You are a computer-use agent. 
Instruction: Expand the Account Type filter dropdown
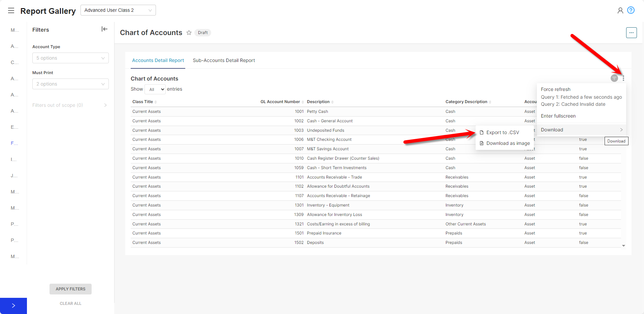(70, 58)
